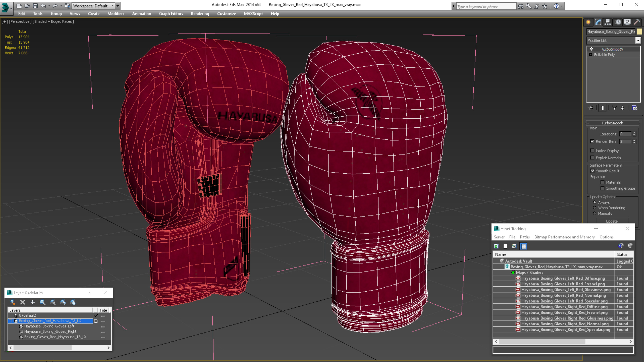The width and height of the screenshot is (644, 362).
Task: Expand Editable Poly in modifier stack
Action: [591, 55]
